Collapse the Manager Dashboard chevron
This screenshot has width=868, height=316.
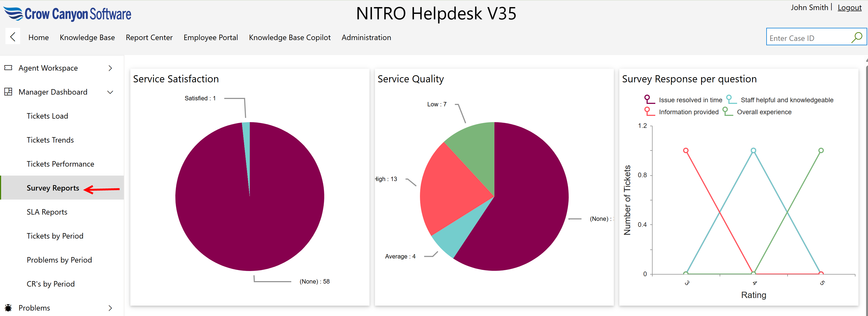click(110, 92)
